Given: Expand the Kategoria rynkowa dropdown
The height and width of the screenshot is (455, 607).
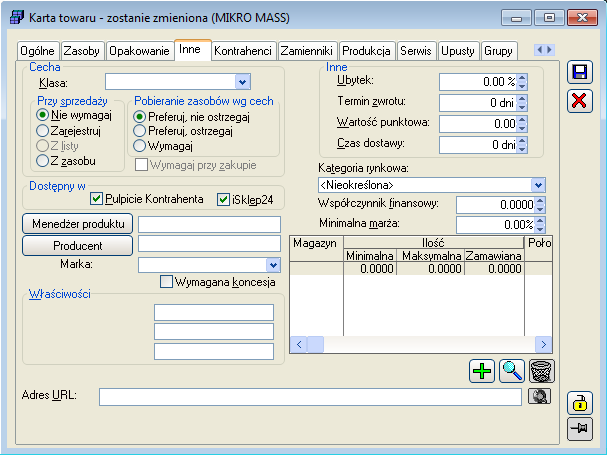Looking at the screenshot, I should [538, 185].
